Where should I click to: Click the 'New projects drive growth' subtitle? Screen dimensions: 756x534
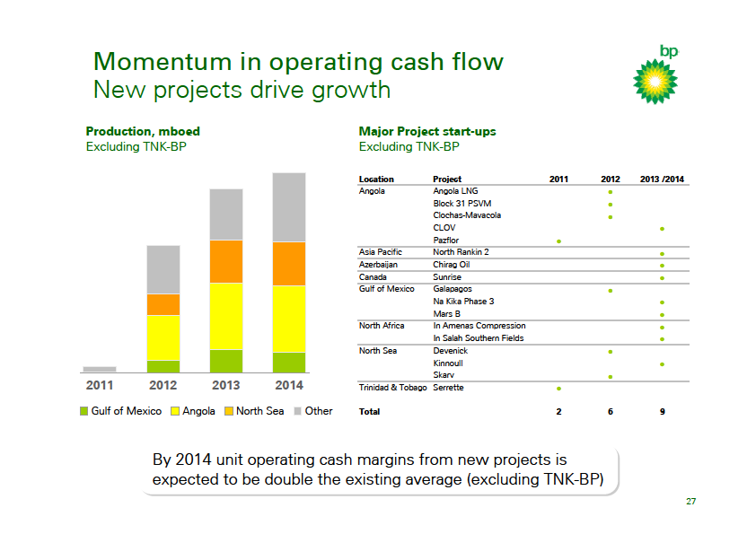click(242, 90)
